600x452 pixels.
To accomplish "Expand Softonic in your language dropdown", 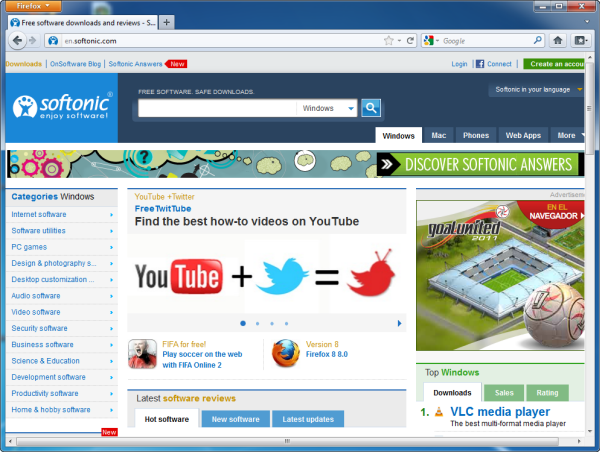I will [x=538, y=89].
